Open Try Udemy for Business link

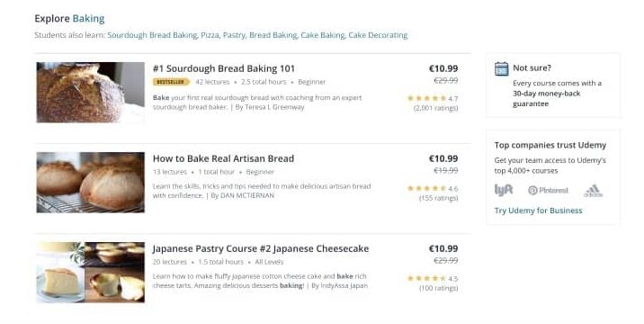538,211
